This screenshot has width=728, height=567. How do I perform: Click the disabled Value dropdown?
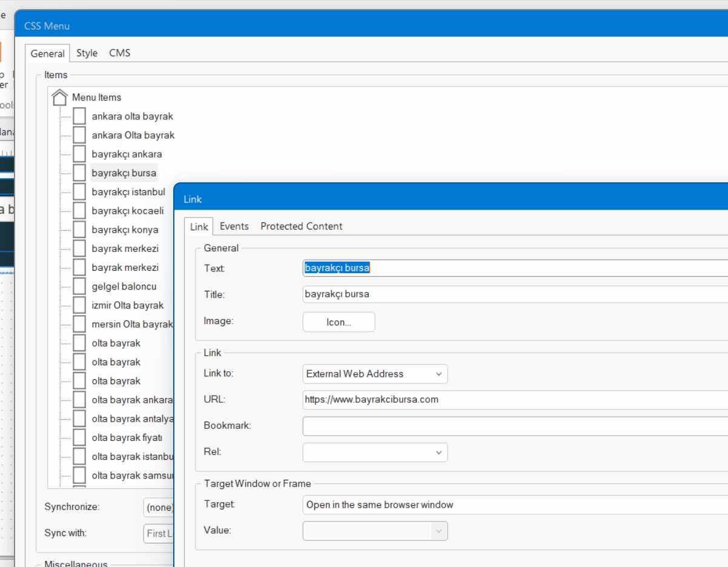(375, 531)
